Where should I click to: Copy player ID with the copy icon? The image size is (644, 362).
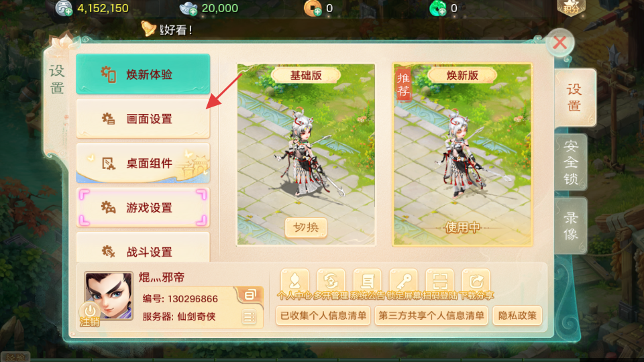point(250,295)
